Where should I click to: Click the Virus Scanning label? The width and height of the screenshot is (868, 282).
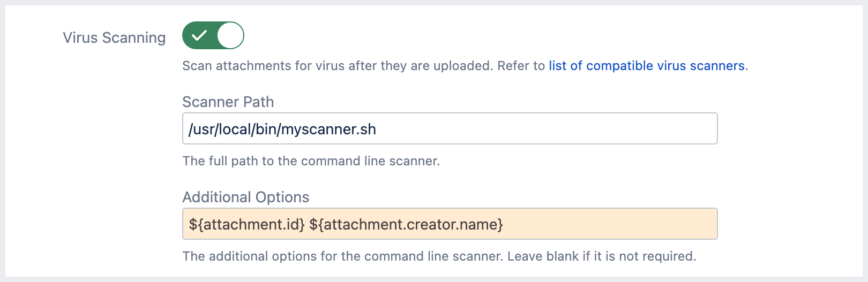[114, 38]
